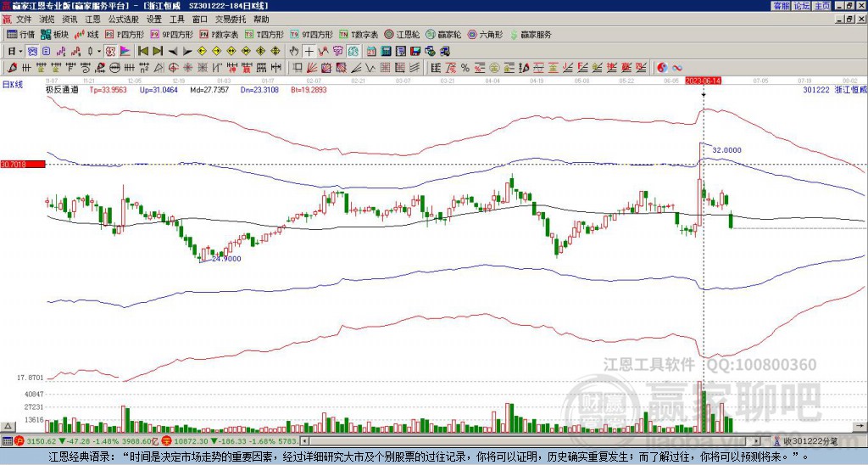The width and height of the screenshot is (868, 465).
Task: Click the Tp=33.9563 indicator value
Action: (x=108, y=89)
